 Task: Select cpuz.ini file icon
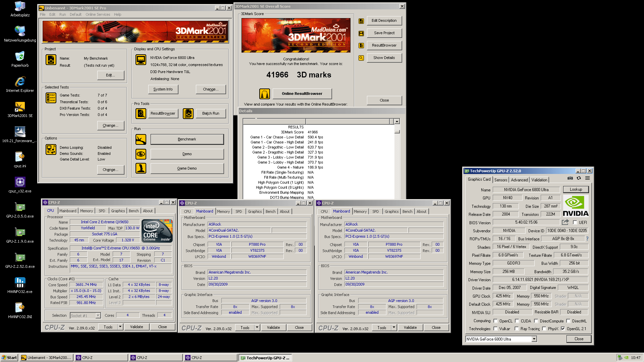tap(20, 160)
